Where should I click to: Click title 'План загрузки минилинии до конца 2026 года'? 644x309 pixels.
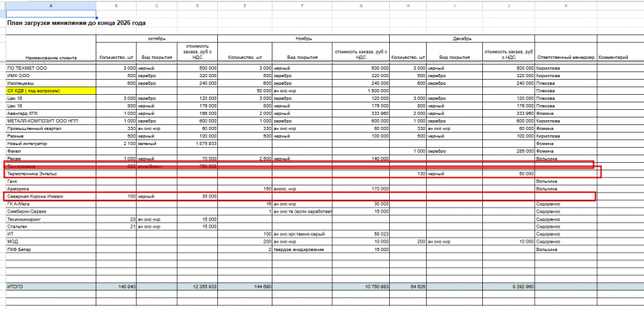coord(76,24)
